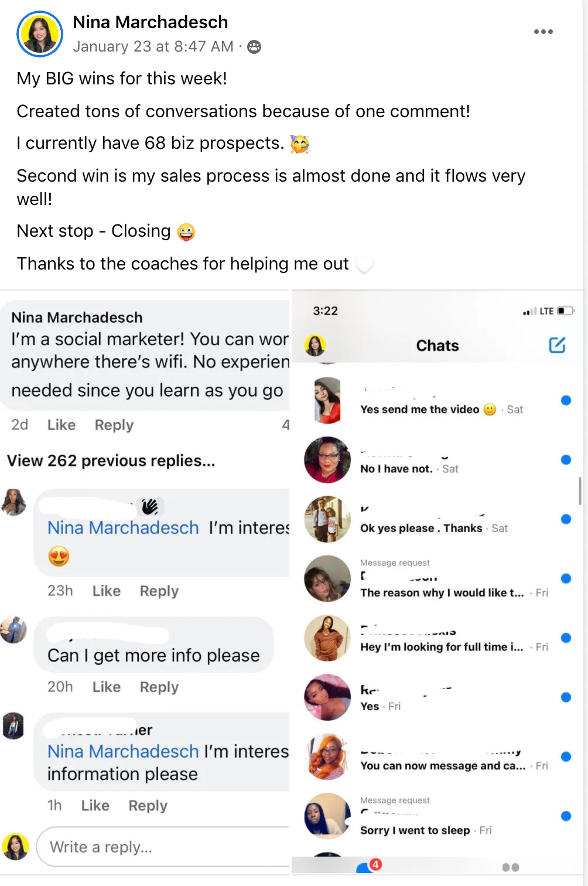The image size is (588, 886).
Task: Click the Nina Marchadesch mention in the 1h comment
Action: pos(124,751)
